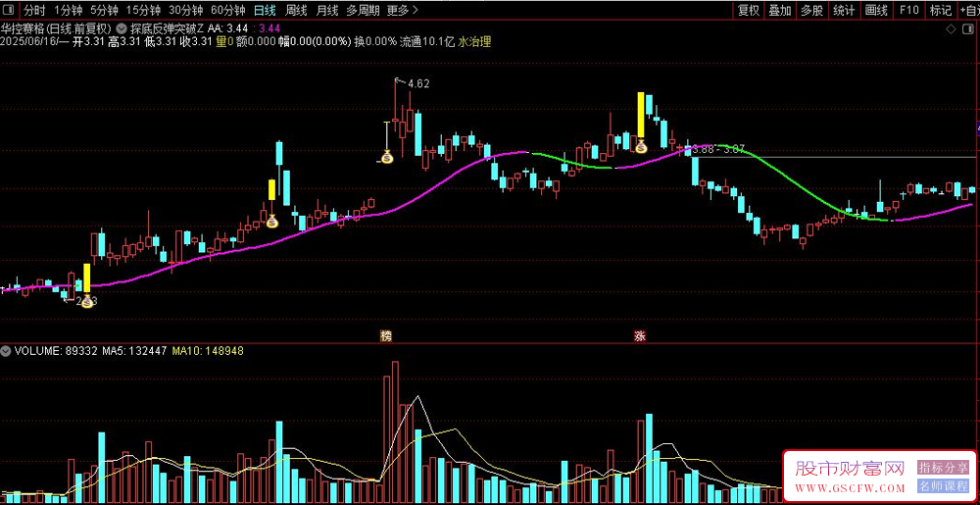Expand the 更多 periods menu
This screenshot has width=980, height=505.
(x=402, y=10)
